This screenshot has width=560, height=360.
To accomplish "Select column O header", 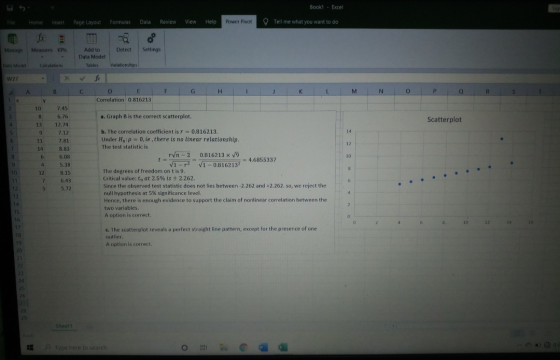I will coord(408,91).
